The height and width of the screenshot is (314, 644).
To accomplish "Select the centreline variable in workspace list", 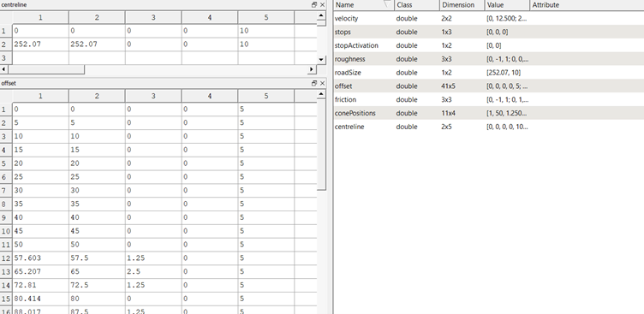I will tap(489, 127).
